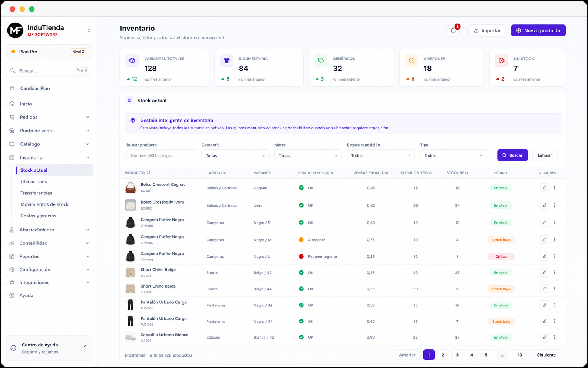The width and height of the screenshot is (588, 368).
Task: Collapse the Inventario section chevron
Action: (87, 158)
